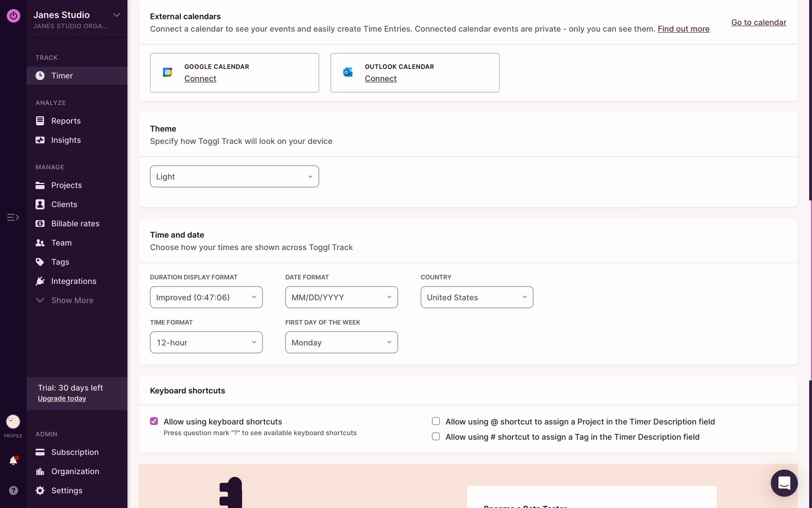
Task: Click the sidebar collapse icon
Action: point(13,217)
